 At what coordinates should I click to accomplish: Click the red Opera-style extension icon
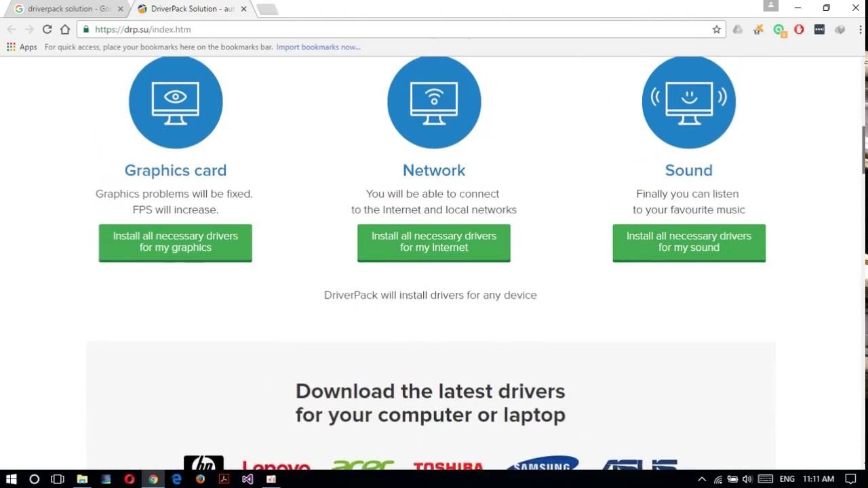799,29
